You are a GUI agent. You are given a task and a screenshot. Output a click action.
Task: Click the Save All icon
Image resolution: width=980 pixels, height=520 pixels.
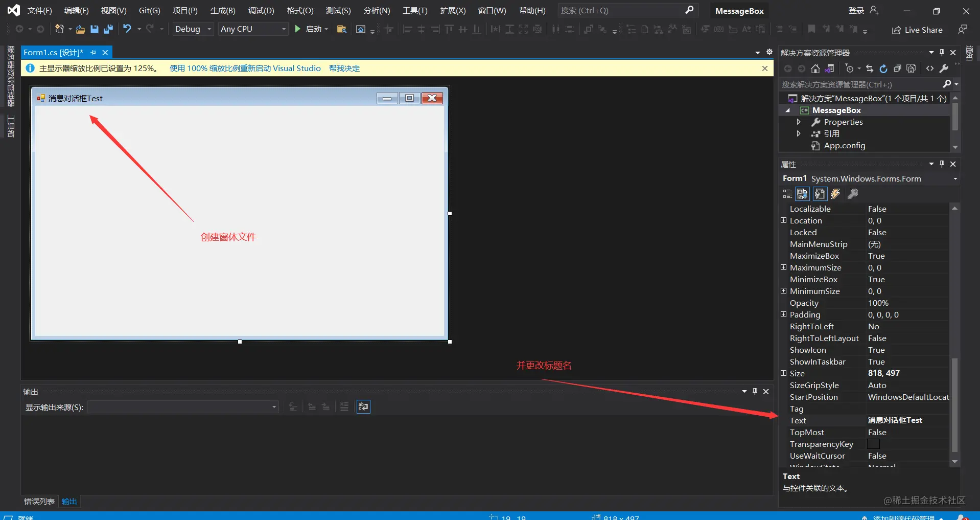click(108, 29)
